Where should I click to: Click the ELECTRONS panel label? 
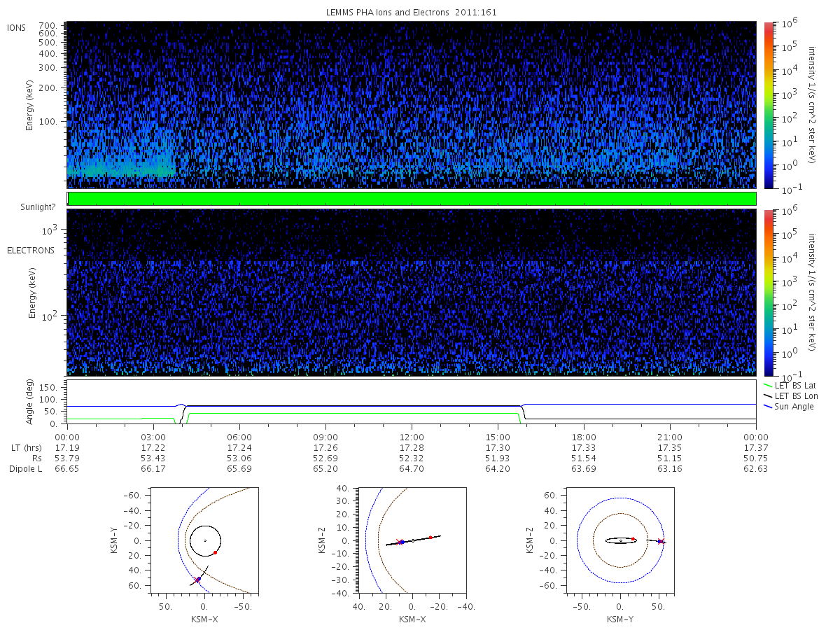pyautogui.click(x=31, y=250)
